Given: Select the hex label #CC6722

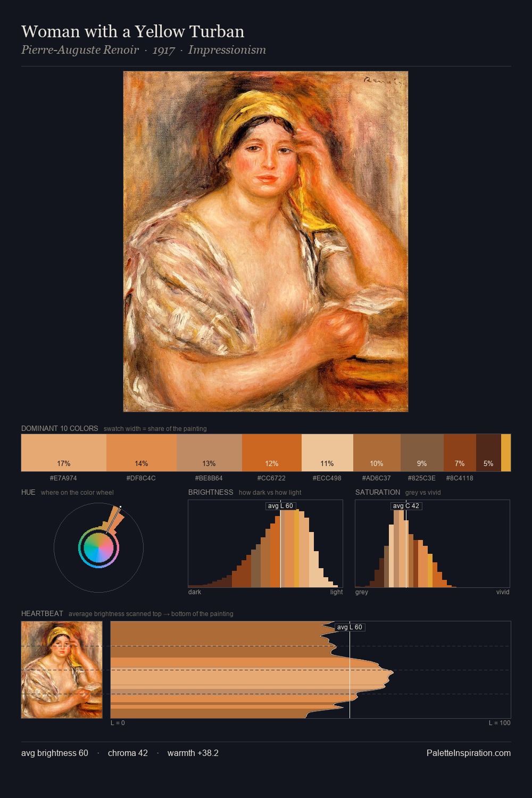Looking at the screenshot, I should (x=271, y=478).
